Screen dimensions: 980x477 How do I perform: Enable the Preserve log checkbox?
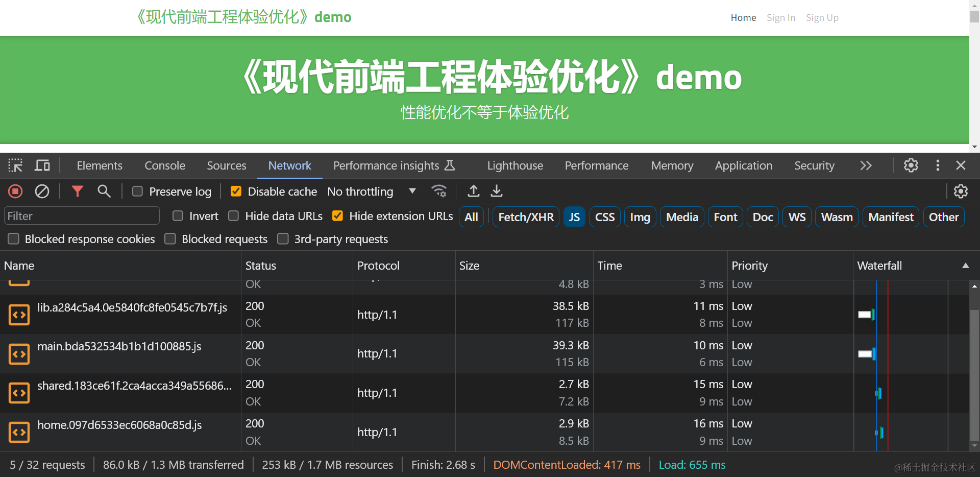(137, 192)
